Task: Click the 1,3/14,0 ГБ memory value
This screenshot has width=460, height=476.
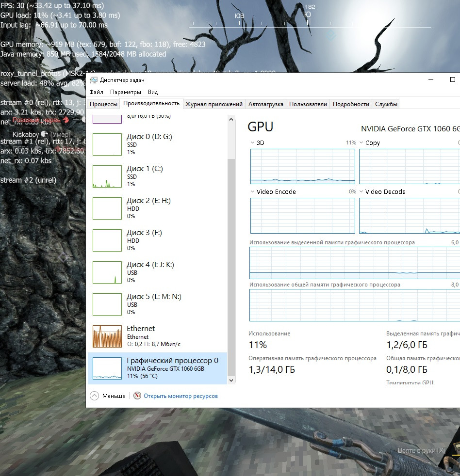Action: pos(272,369)
